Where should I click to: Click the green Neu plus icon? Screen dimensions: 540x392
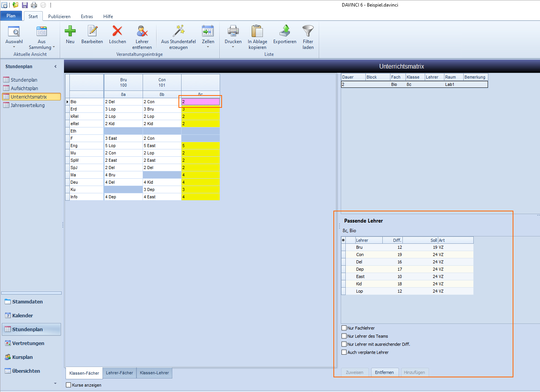pos(70,31)
